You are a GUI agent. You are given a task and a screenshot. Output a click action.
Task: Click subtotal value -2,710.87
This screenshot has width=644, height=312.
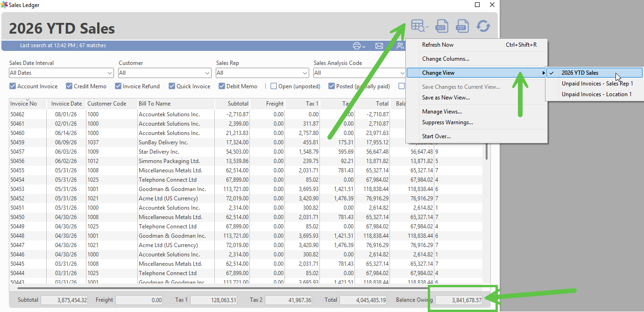(233, 114)
